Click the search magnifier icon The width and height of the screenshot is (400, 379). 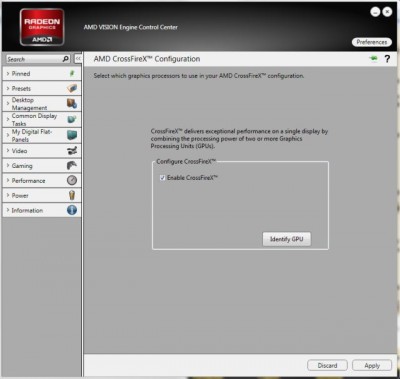pos(66,59)
